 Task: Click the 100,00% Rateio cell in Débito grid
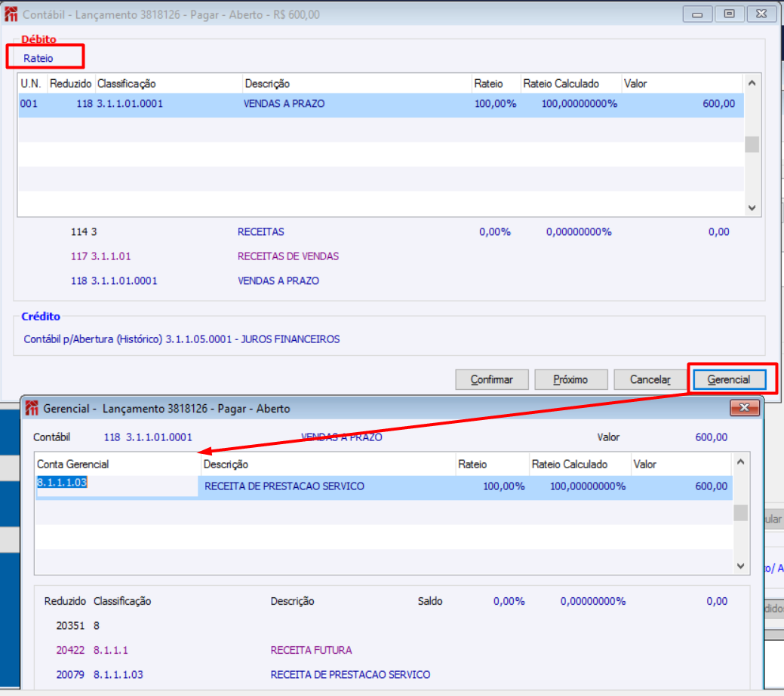pos(495,104)
